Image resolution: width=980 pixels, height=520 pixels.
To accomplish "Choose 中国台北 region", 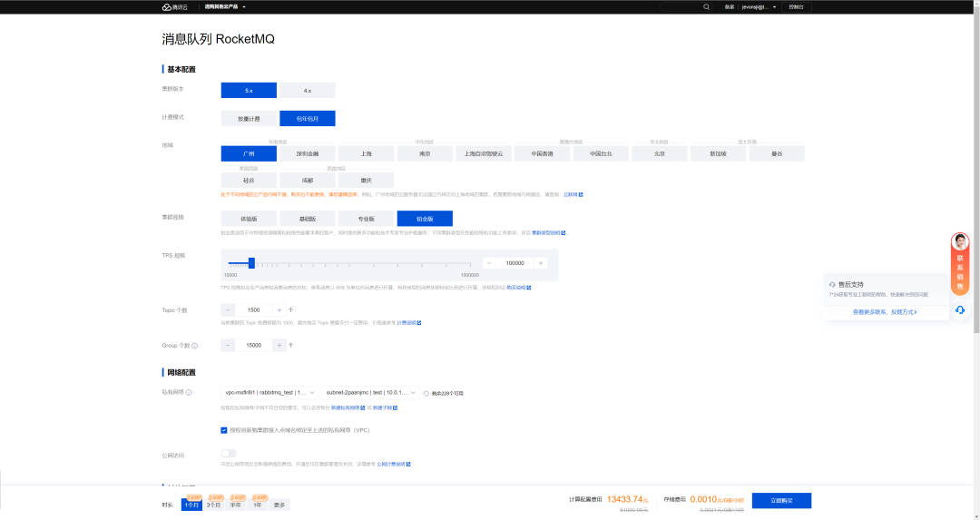I will point(602,153).
